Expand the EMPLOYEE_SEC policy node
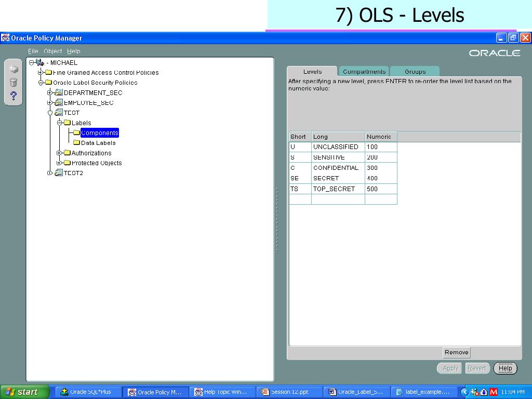Screen dimensions: 532x399 [50, 102]
